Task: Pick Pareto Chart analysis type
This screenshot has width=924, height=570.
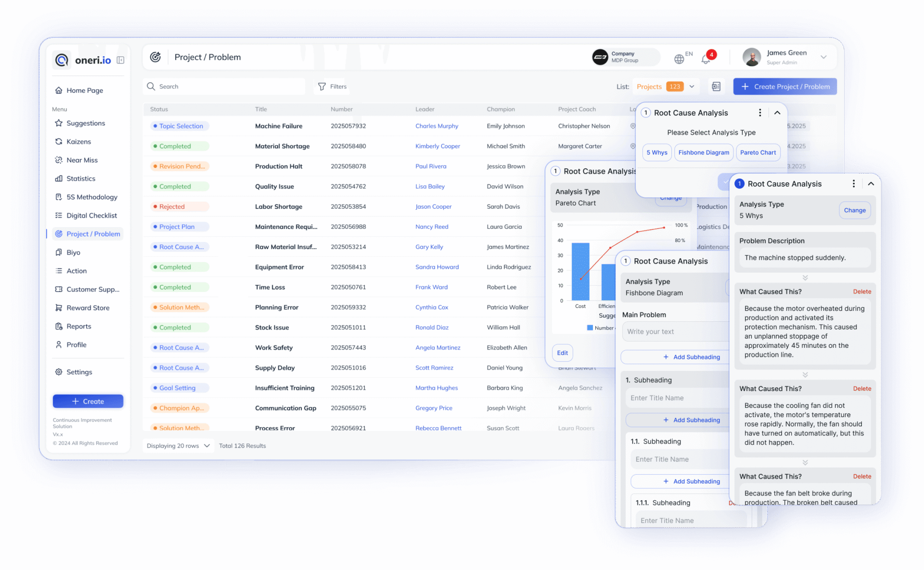Action: [x=757, y=152]
